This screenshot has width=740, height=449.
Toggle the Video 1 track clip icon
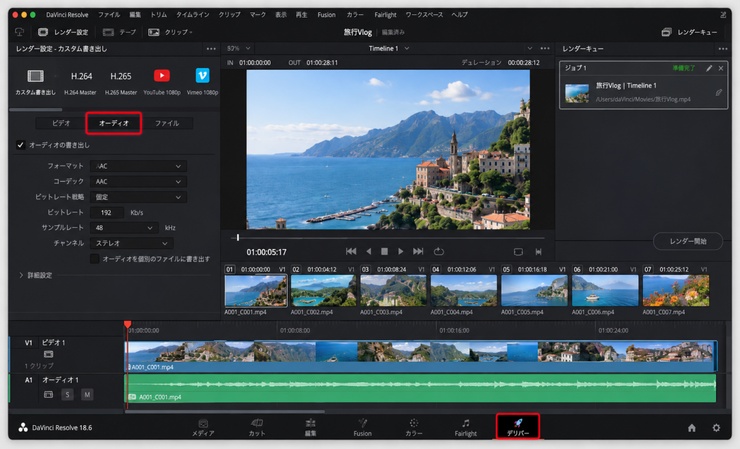pyautogui.click(x=48, y=354)
